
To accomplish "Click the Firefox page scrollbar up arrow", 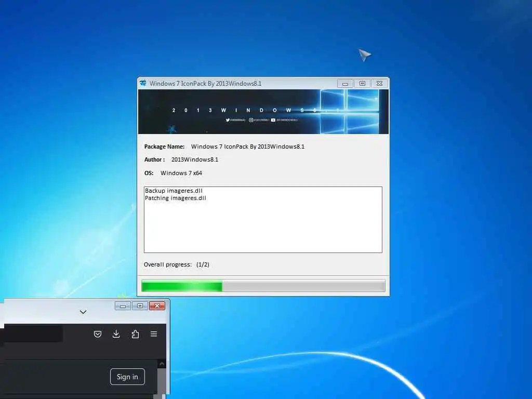I will pyautogui.click(x=162, y=364).
